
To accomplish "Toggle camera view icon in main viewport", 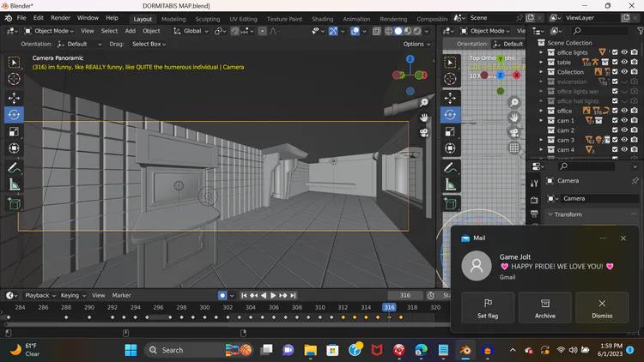I will click(x=424, y=133).
